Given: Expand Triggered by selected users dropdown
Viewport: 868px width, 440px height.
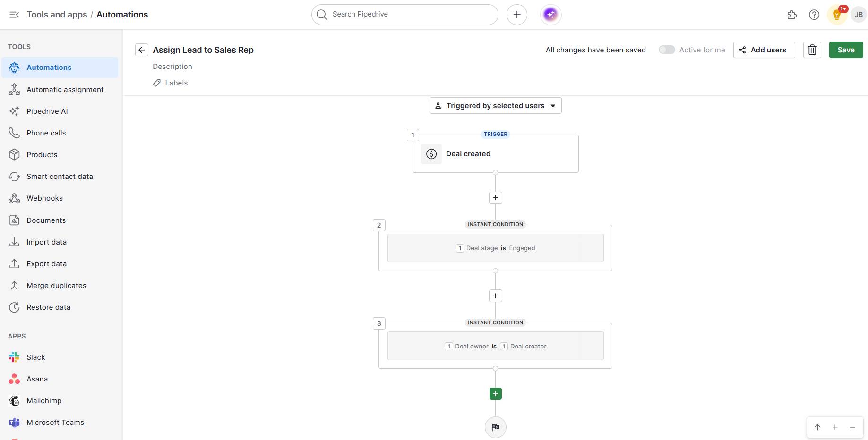Looking at the screenshot, I should (x=495, y=106).
